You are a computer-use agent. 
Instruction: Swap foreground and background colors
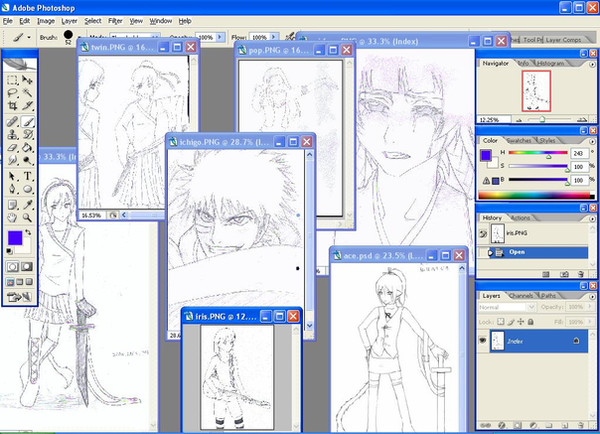point(28,232)
